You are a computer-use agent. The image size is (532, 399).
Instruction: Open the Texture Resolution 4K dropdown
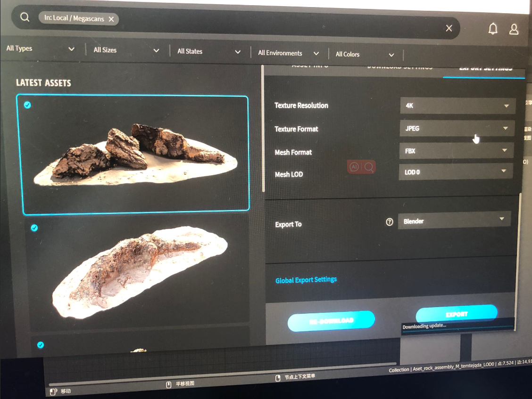457,106
